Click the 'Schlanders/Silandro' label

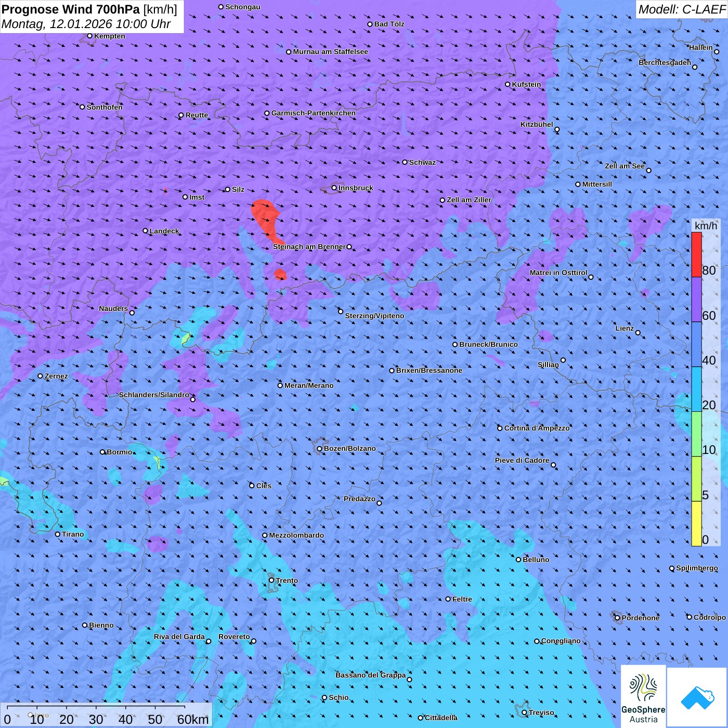pyautogui.click(x=154, y=395)
